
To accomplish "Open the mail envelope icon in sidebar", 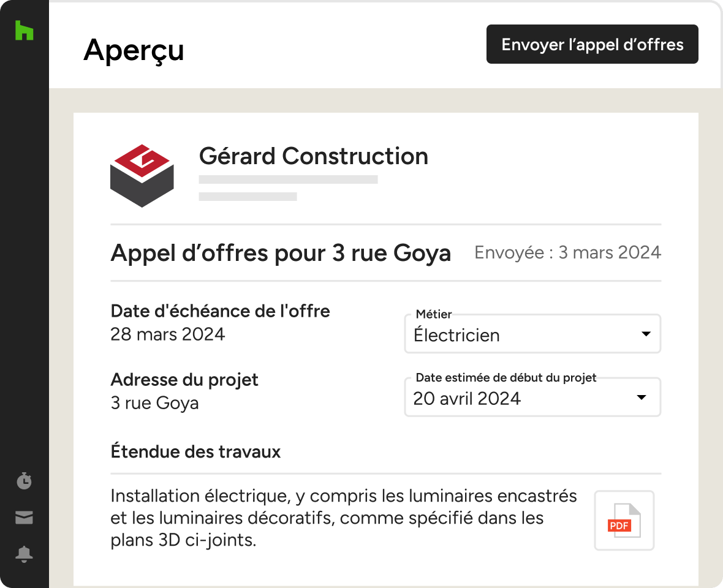I will point(24,518).
